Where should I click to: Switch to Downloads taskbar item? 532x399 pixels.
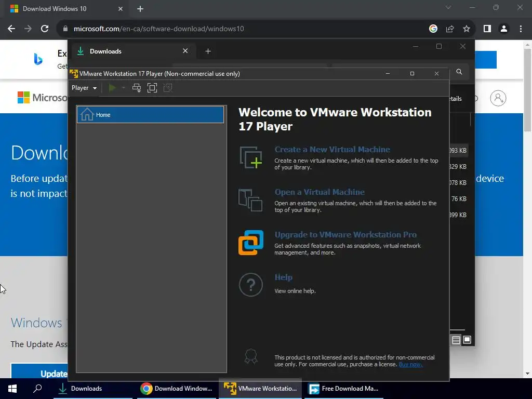point(93,389)
